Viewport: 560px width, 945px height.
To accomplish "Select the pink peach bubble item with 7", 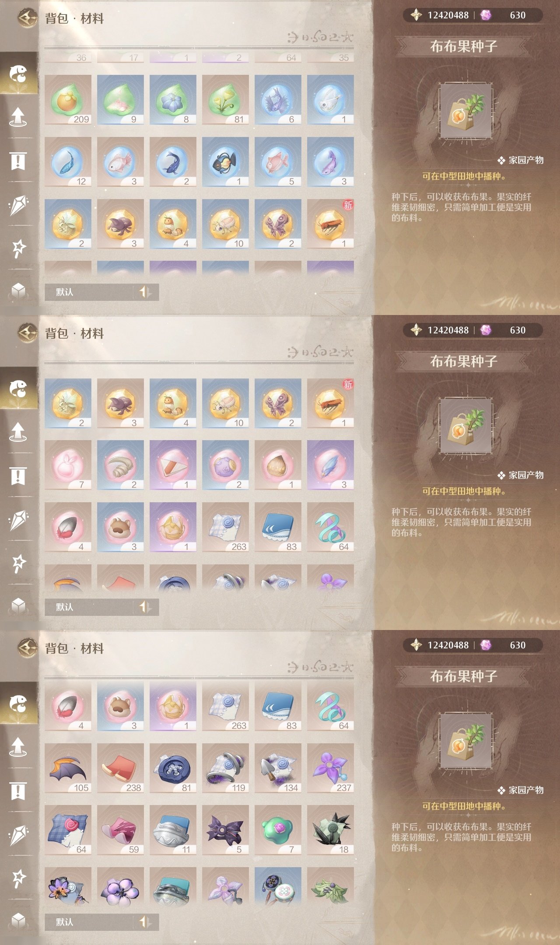I will click(68, 465).
